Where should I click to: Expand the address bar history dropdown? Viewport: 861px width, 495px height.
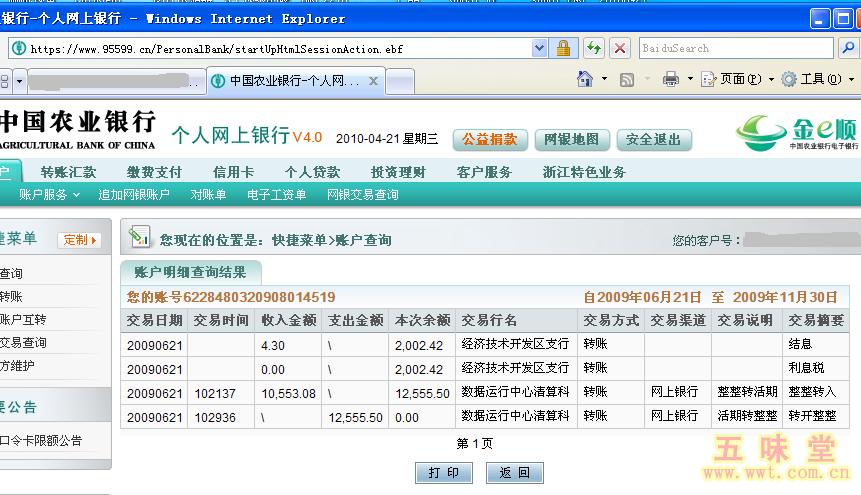pos(540,48)
